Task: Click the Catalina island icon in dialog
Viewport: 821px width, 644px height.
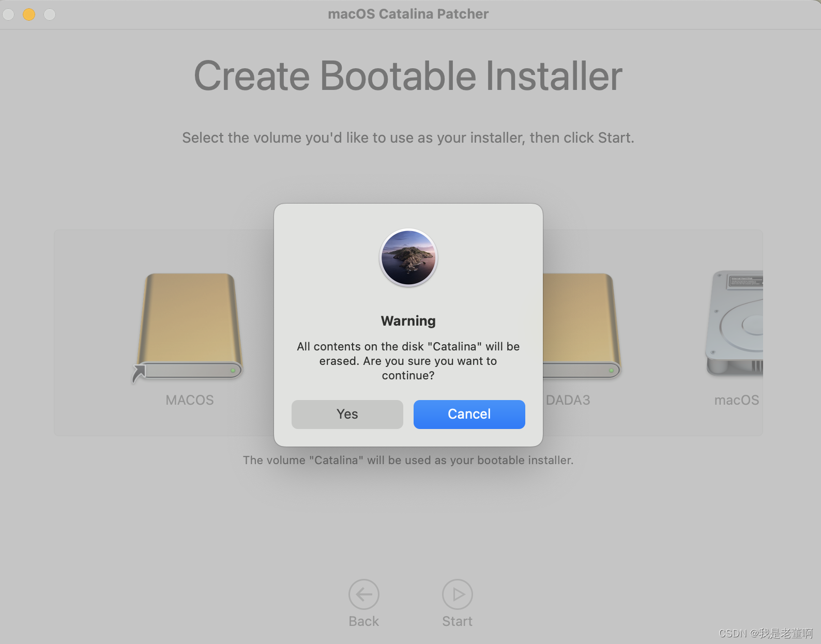Action: 408,257
